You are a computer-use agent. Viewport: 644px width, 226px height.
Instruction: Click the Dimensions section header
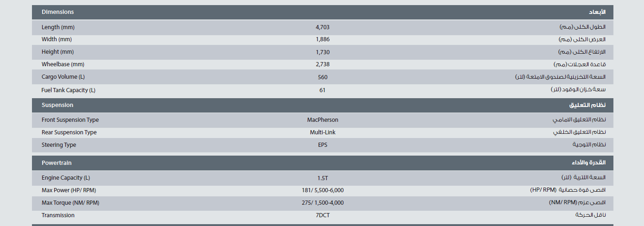point(57,12)
